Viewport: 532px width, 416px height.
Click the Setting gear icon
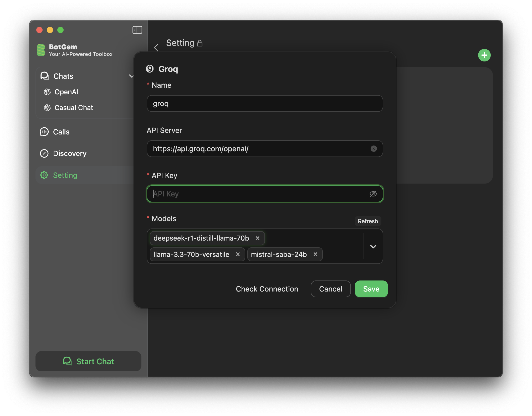pyautogui.click(x=44, y=175)
